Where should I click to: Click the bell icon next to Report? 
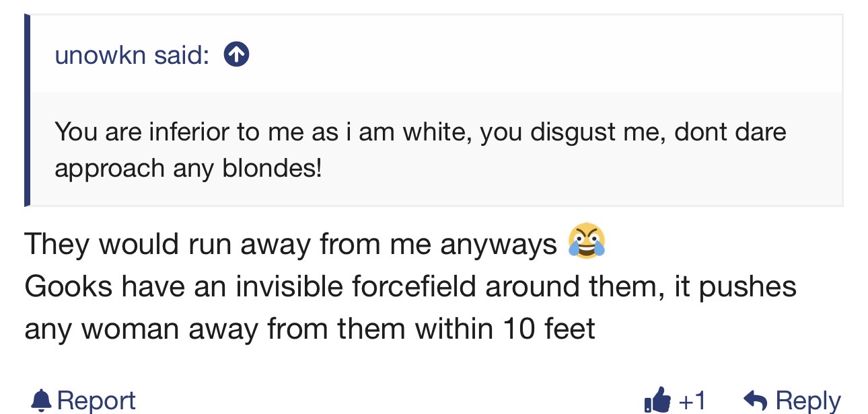point(42,401)
